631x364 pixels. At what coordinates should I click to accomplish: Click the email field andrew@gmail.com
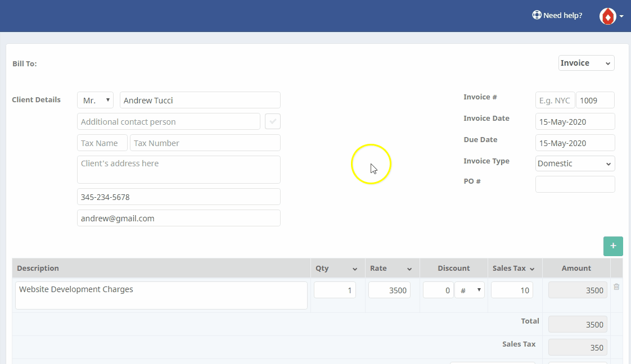[x=179, y=218]
